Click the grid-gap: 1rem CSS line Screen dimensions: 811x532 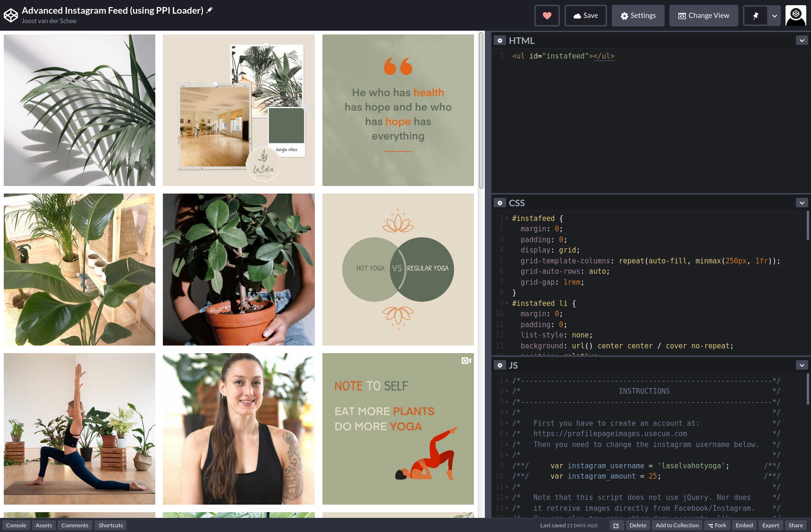point(552,282)
